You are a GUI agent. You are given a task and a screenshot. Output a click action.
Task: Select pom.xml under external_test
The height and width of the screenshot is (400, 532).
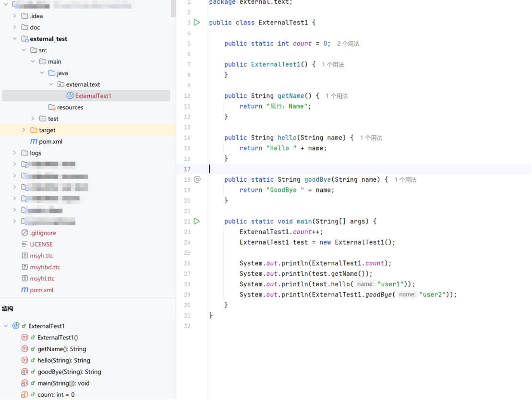(50, 141)
